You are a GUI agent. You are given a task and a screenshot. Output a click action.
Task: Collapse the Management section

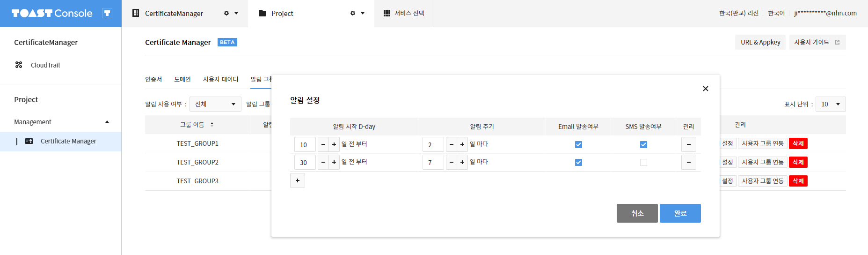pyautogui.click(x=107, y=122)
